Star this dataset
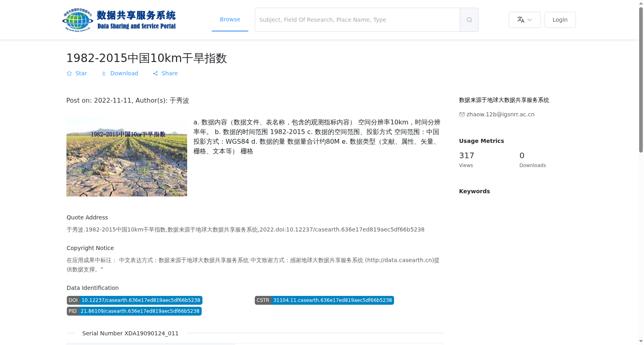The height and width of the screenshot is (345, 644). tap(77, 73)
